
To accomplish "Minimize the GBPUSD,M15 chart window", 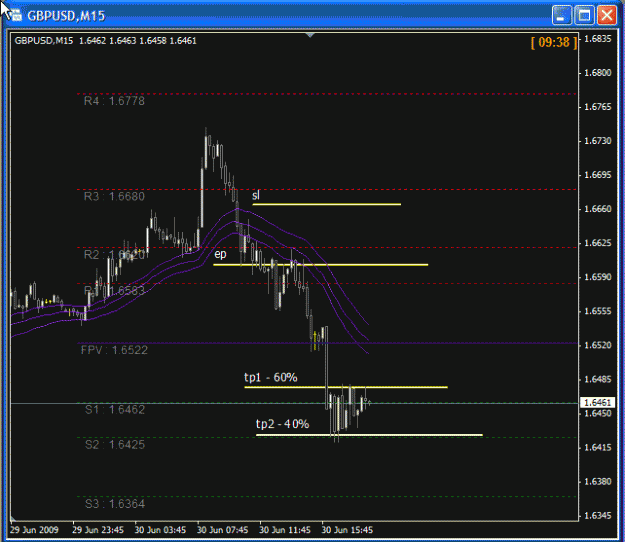I will pyautogui.click(x=561, y=16).
